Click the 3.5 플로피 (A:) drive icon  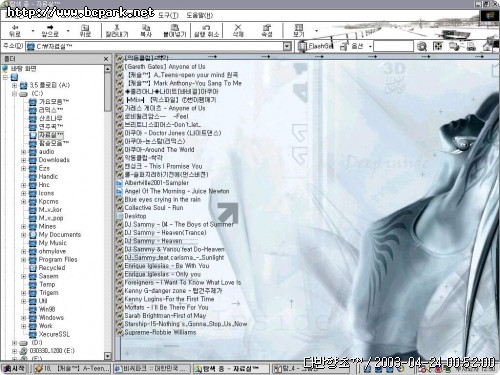point(23,85)
